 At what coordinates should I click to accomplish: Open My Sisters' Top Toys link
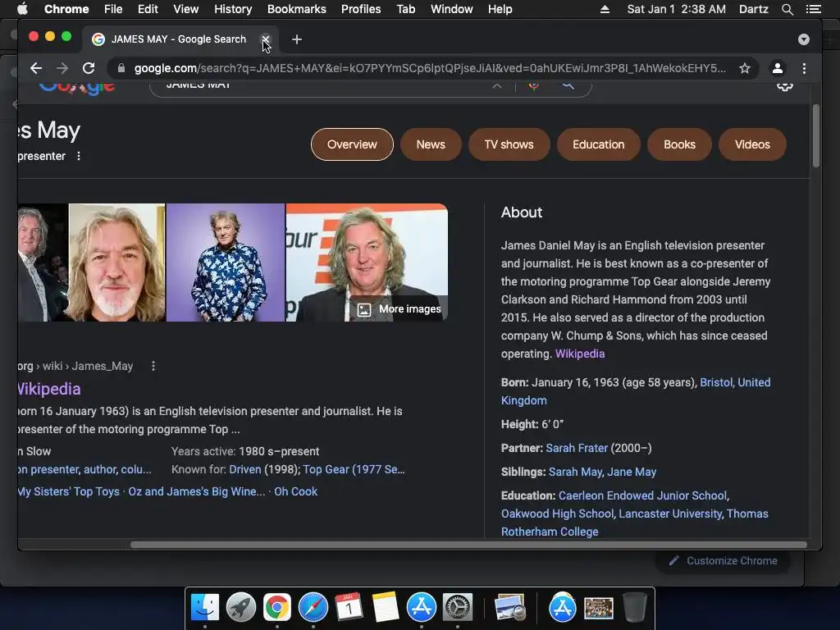tap(69, 491)
